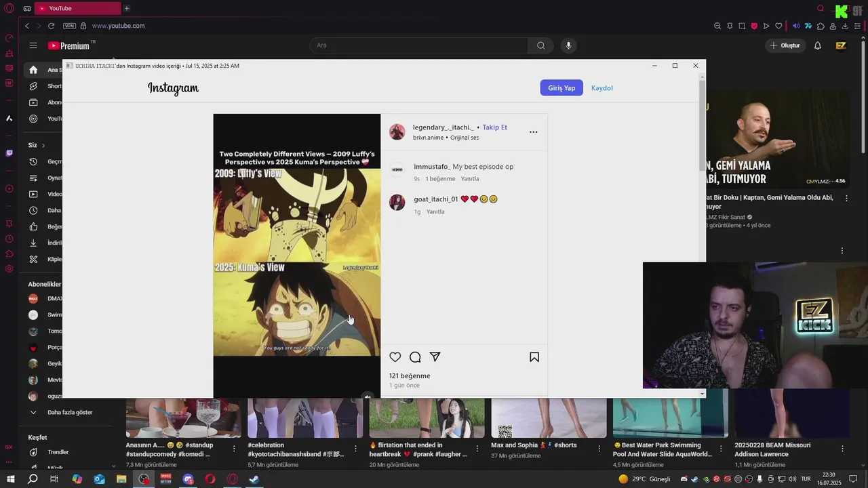Screen dimensions: 868x488
Task: Open the YouTube hamburger guide menu
Action: pyautogui.click(x=33, y=45)
